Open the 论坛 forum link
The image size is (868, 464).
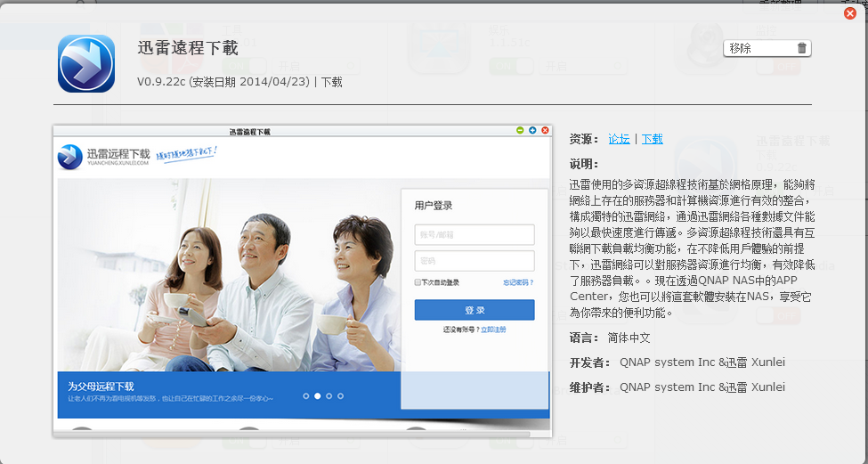tap(619, 139)
